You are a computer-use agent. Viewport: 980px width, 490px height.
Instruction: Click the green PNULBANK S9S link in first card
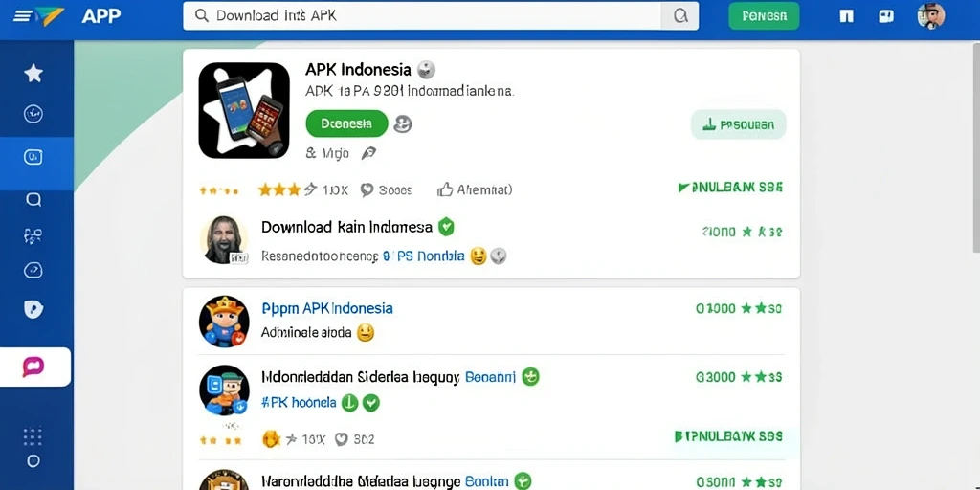click(730, 188)
